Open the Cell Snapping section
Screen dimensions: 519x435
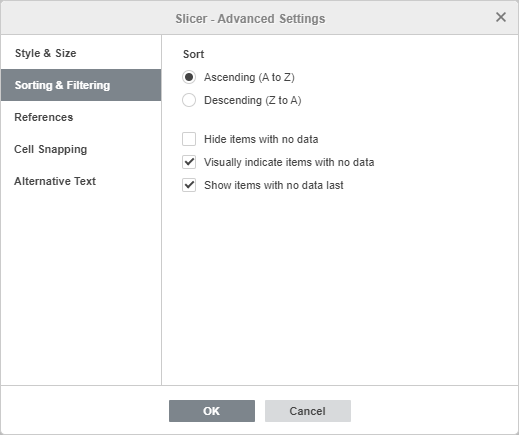81,149
